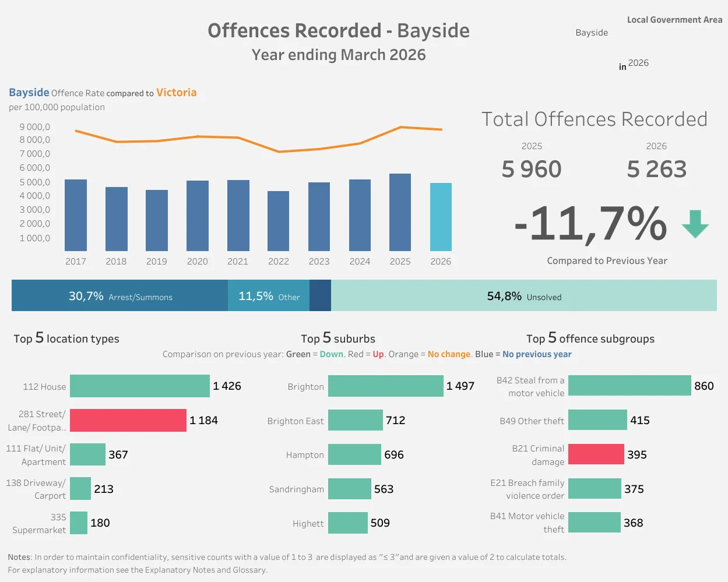Select the 138 Driveway/Carport bar
The width and height of the screenshot is (728, 582).
pyautogui.click(x=80, y=489)
